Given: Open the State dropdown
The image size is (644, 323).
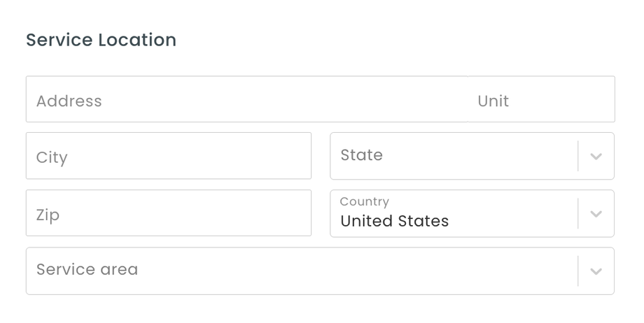Looking at the screenshot, I should 455,156.
